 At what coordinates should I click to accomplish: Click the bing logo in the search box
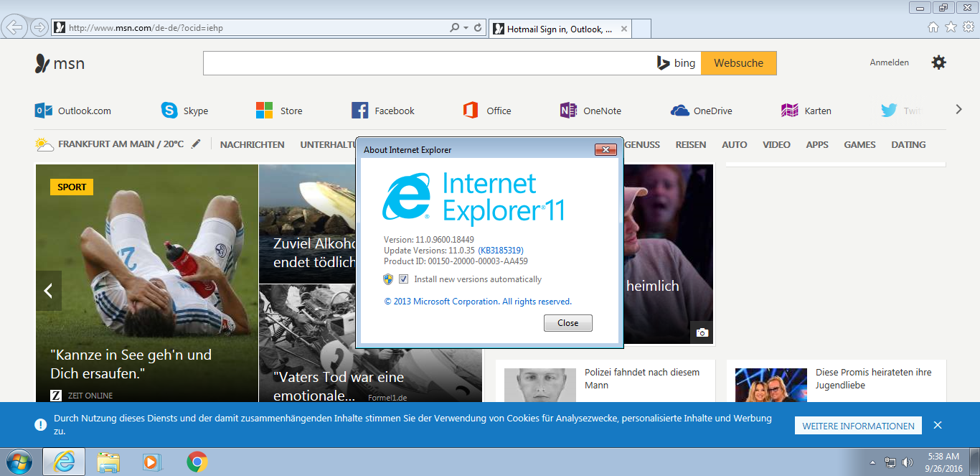[x=676, y=63]
